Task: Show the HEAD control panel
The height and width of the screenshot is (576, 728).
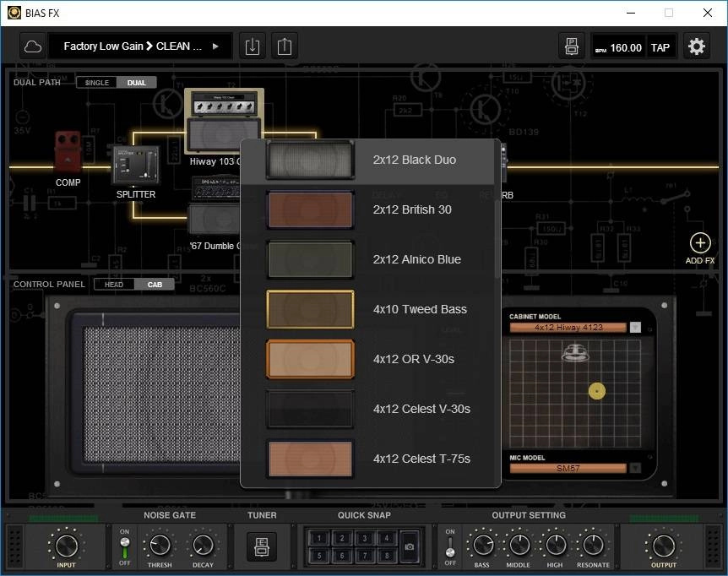Action: pyautogui.click(x=114, y=285)
